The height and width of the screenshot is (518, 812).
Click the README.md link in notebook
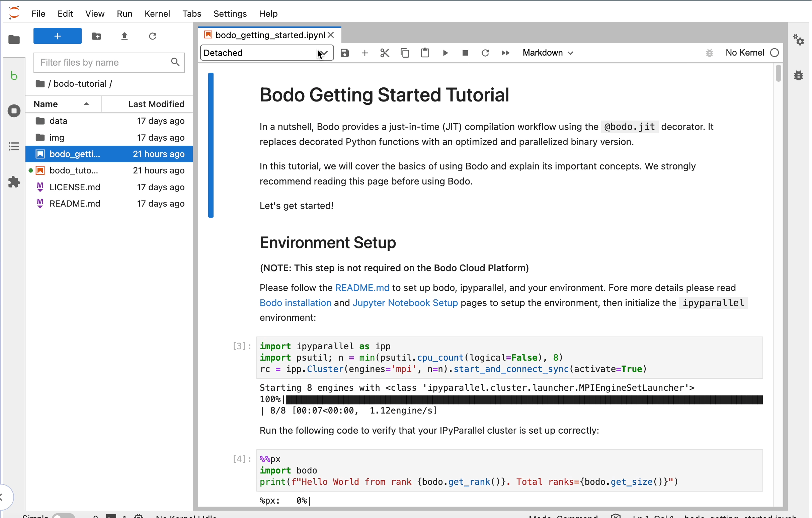[x=361, y=288]
